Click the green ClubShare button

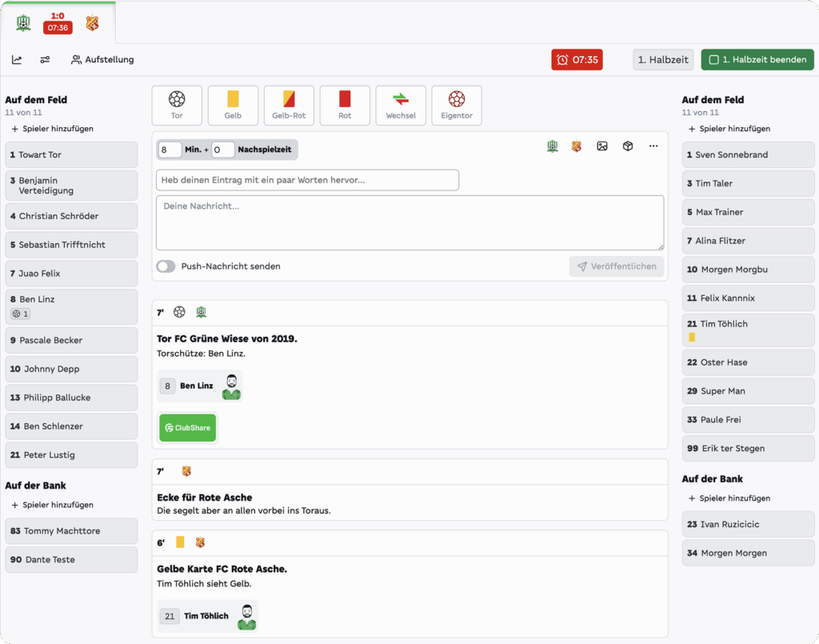click(x=188, y=428)
